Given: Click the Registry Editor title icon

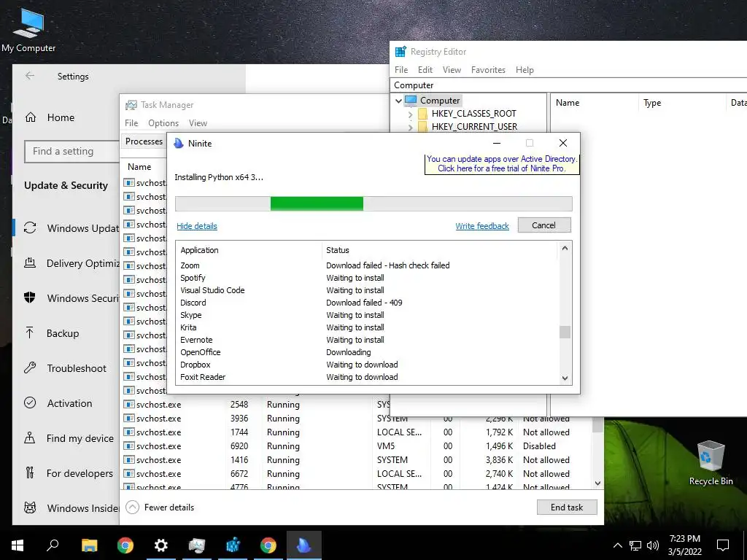Looking at the screenshot, I should (400, 52).
